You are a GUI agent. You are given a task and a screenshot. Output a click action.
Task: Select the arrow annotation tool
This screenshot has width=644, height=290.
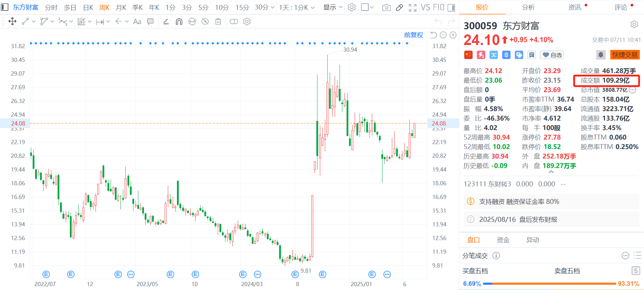pyautogui.click(x=119, y=22)
